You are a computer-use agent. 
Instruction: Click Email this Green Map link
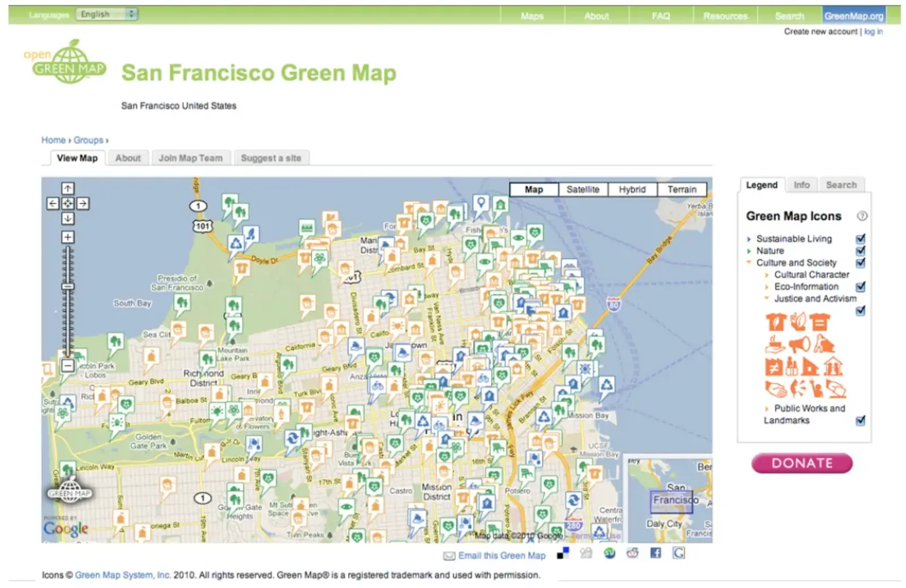[502, 556]
